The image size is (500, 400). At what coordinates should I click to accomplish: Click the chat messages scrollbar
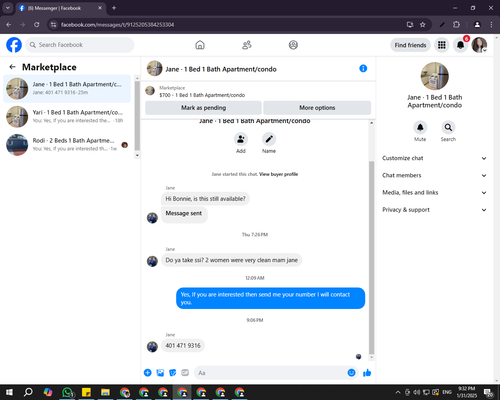click(371, 257)
